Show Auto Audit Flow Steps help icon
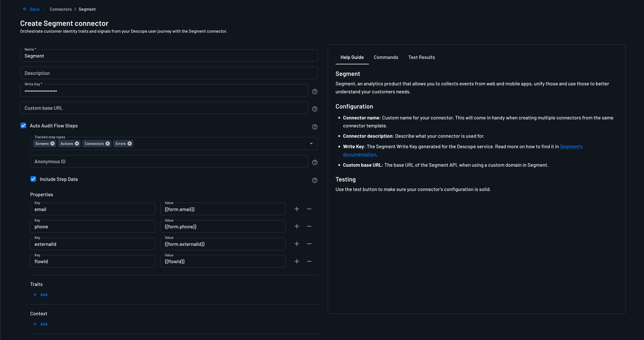644x340 pixels. [x=315, y=127]
